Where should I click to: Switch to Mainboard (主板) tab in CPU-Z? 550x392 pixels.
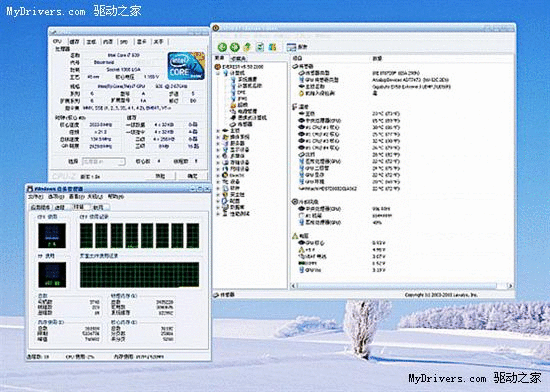point(91,42)
